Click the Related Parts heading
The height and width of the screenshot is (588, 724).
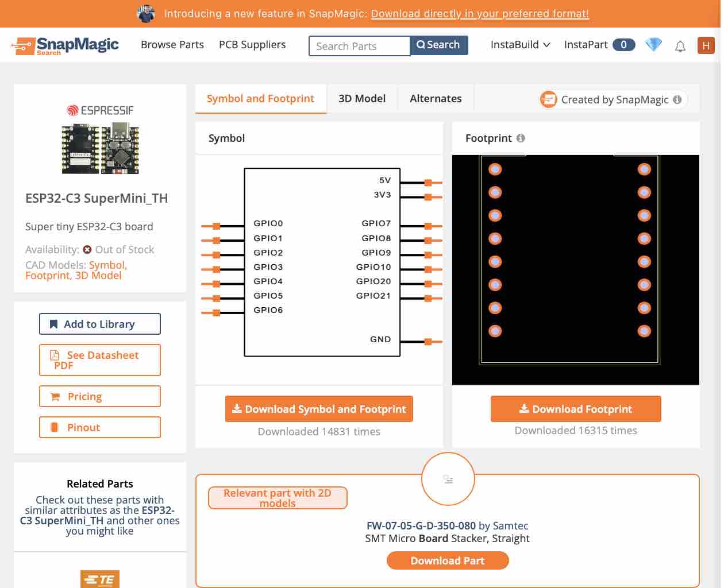tap(100, 483)
